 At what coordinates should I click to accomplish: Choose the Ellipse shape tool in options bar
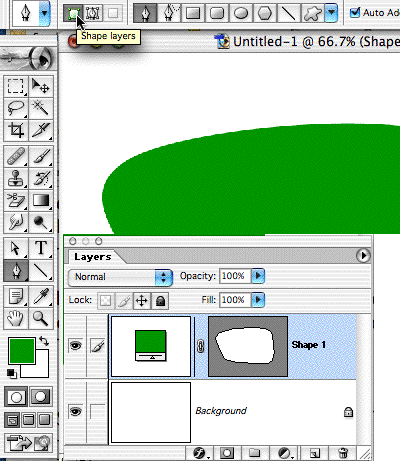point(241,13)
